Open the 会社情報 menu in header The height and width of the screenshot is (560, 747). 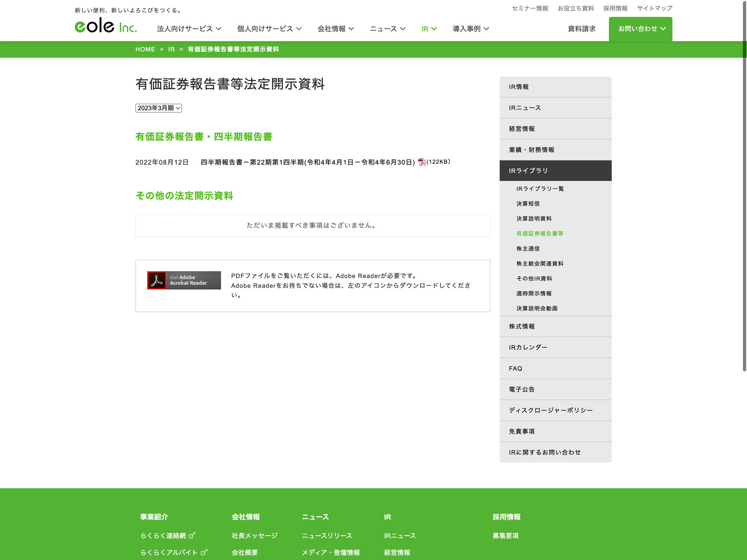(x=336, y=29)
